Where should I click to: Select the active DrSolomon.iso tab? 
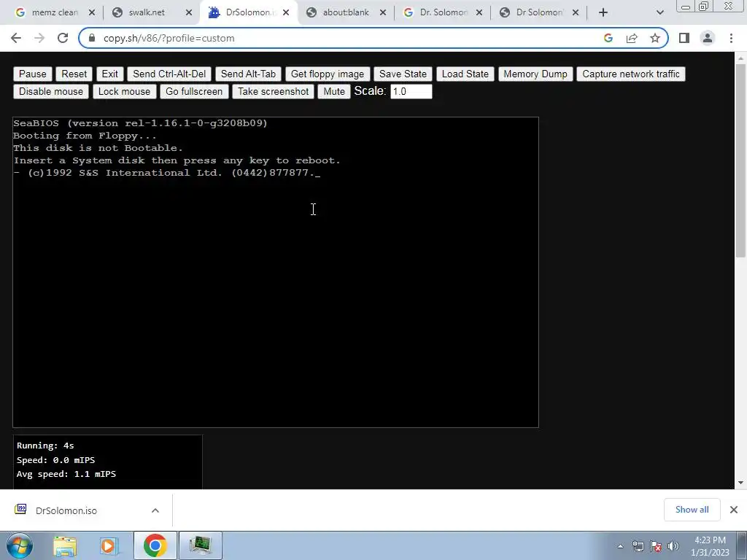click(x=248, y=12)
